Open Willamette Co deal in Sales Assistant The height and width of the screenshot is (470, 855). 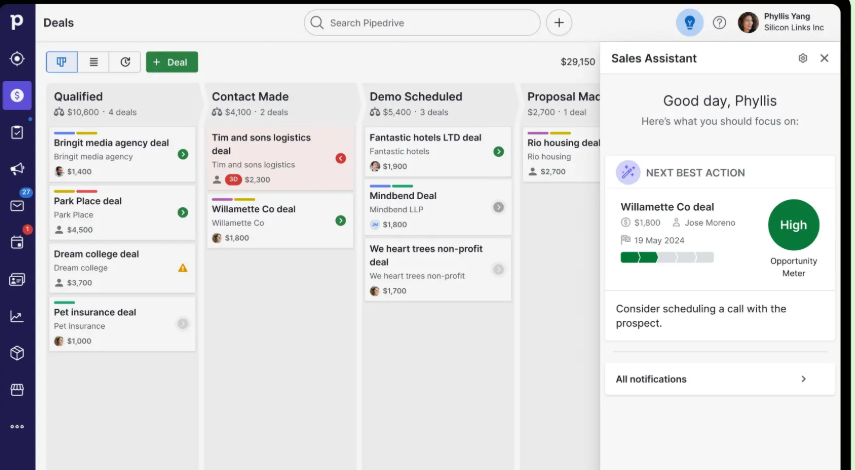pyautogui.click(x=667, y=207)
